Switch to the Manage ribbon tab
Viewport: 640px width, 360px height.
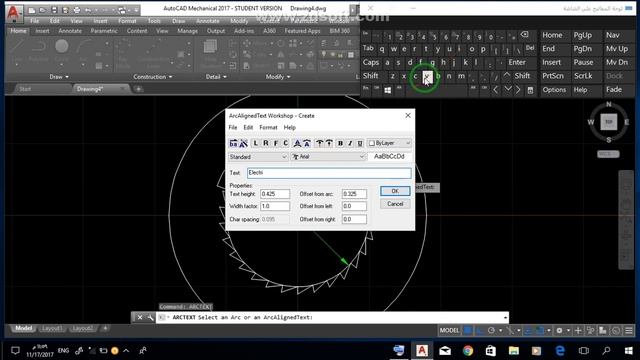(x=187, y=31)
